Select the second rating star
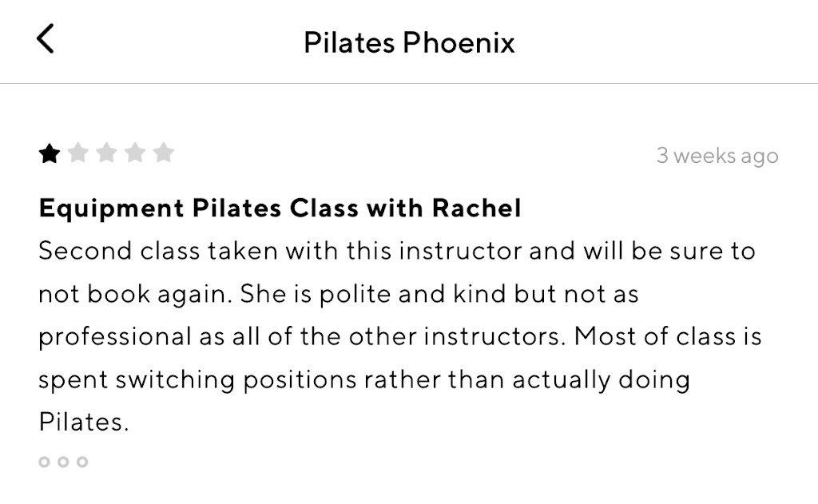Image resolution: width=818 pixels, height=504 pixels. tap(78, 153)
